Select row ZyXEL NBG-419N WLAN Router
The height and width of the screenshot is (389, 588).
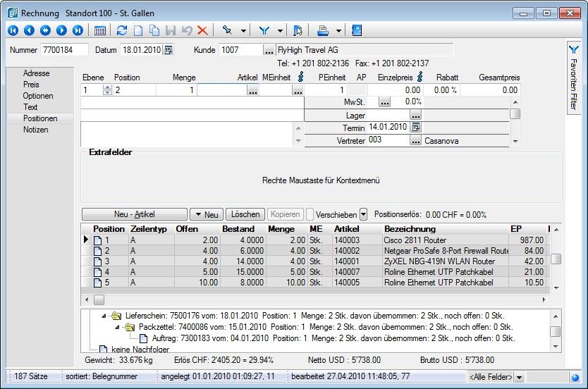[x=315, y=261]
